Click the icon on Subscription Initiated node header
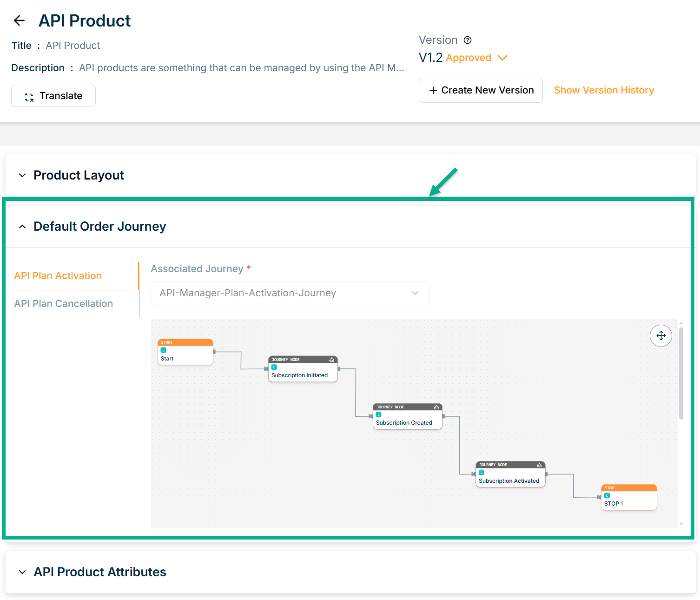This screenshot has height=600, width=700. coord(331,360)
